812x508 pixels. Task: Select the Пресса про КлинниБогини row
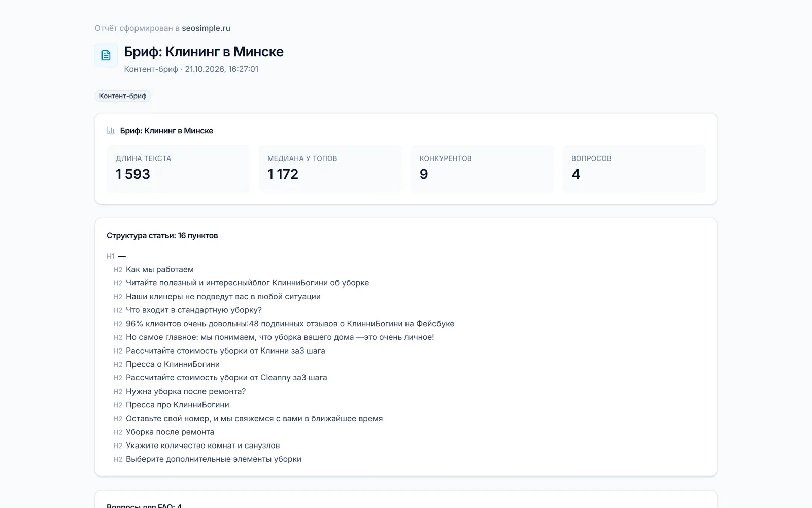tap(172, 405)
